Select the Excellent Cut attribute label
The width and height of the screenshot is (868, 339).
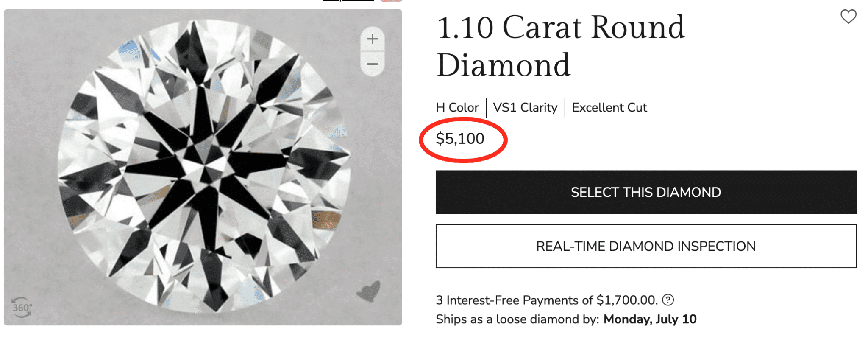[x=609, y=108]
